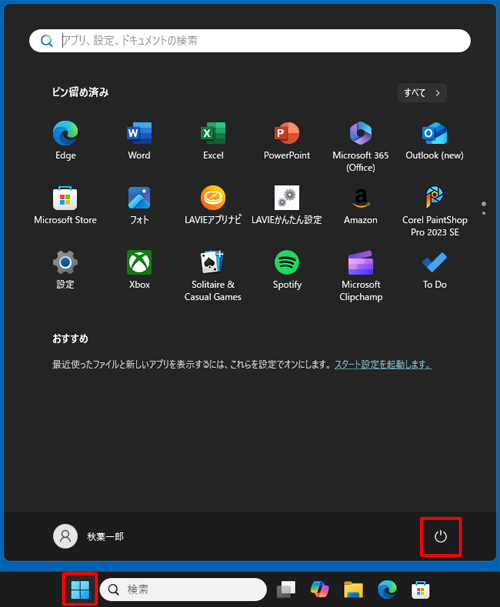Open Solitaire & Casual Games
This screenshot has width=500, height=607.
tap(213, 276)
